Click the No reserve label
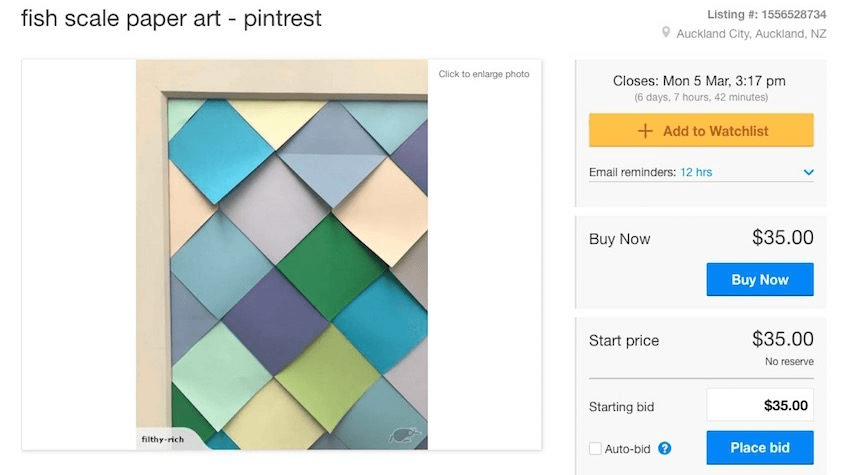This screenshot has height=475, width=850. (789, 361)
